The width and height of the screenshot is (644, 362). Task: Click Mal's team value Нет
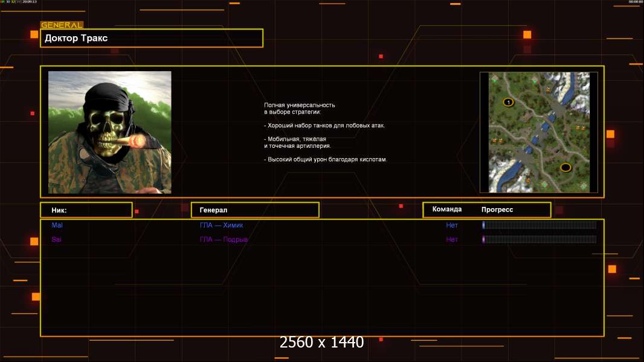tap(452, 225)
